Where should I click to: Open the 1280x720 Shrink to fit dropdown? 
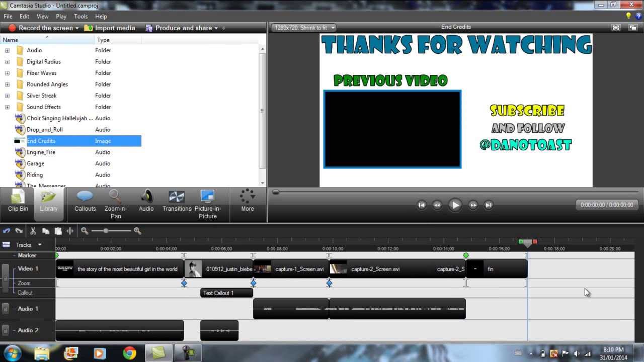click(x=303, y=28)
